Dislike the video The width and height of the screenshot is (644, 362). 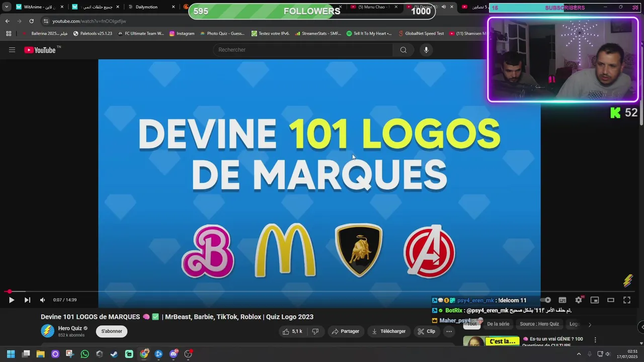pos(315,331)
